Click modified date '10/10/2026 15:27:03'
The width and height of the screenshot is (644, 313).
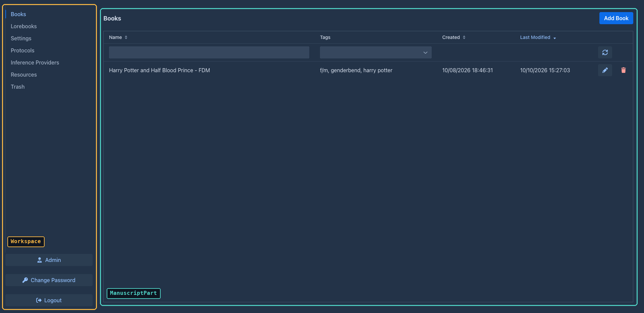545,70
